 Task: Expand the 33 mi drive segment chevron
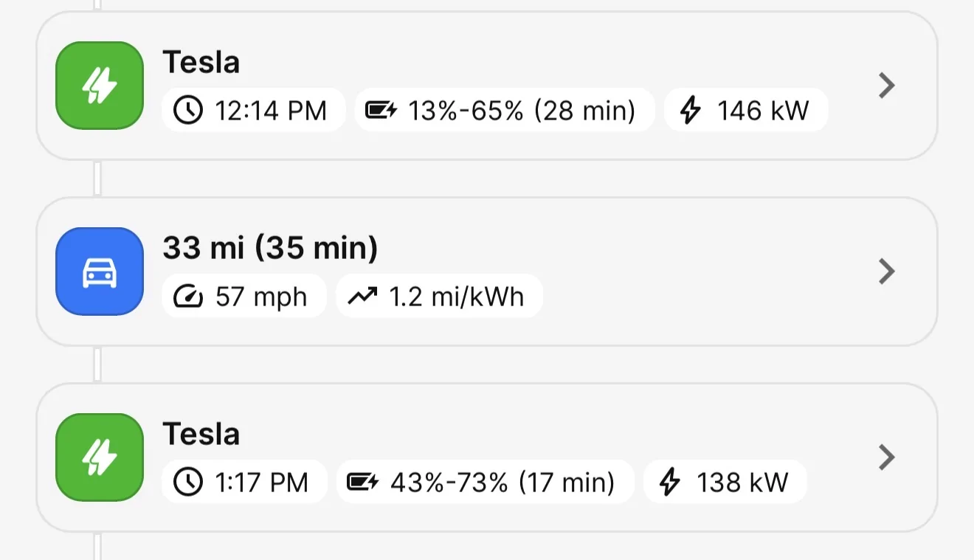(887, 272)
